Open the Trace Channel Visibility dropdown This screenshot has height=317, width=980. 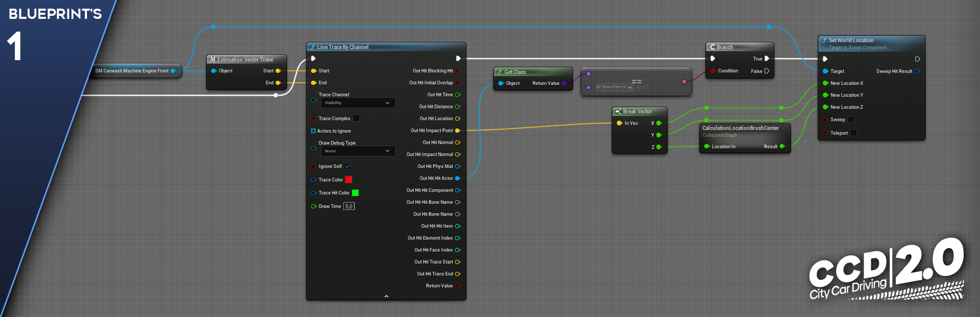pyautogui.click(x=357, y=103)
